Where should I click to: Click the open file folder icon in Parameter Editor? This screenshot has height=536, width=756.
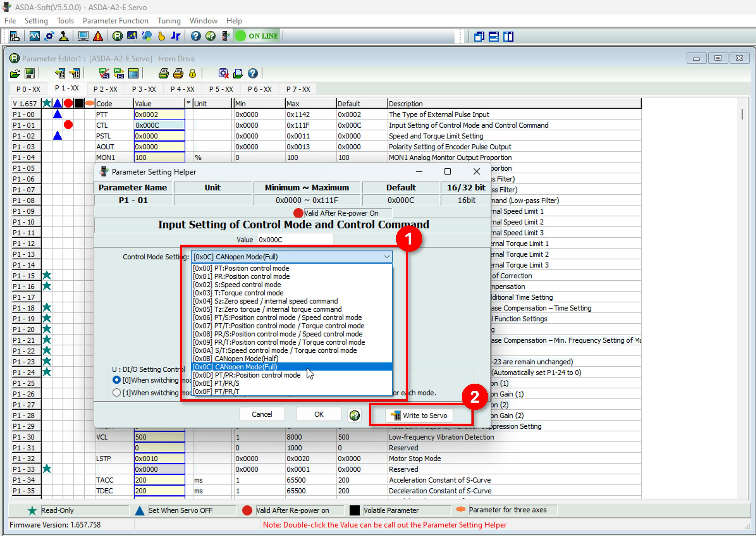click(15, 73)
